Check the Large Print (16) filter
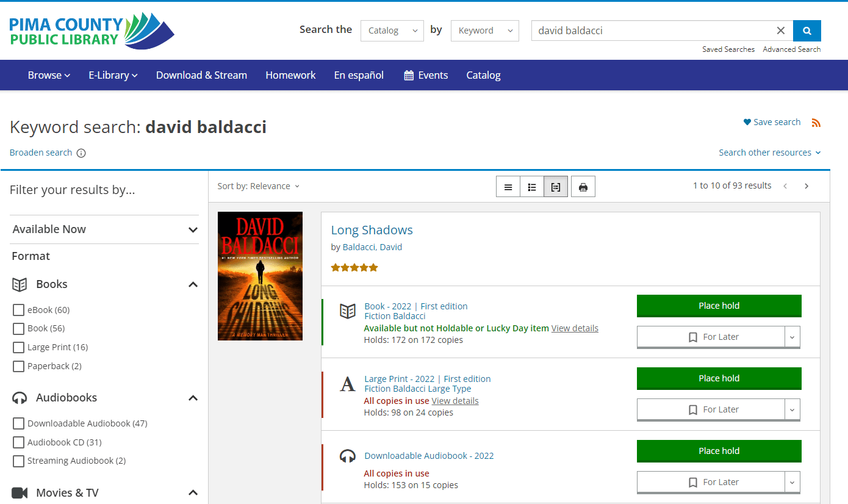Image resolution: width=848 pixels, height=504 pixels. point(18,347)
